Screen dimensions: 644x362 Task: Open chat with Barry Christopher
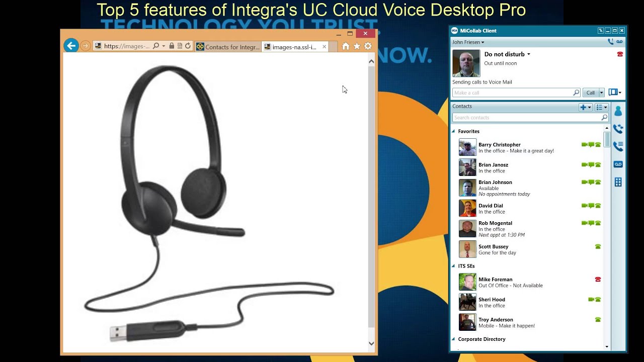(591, 145)
